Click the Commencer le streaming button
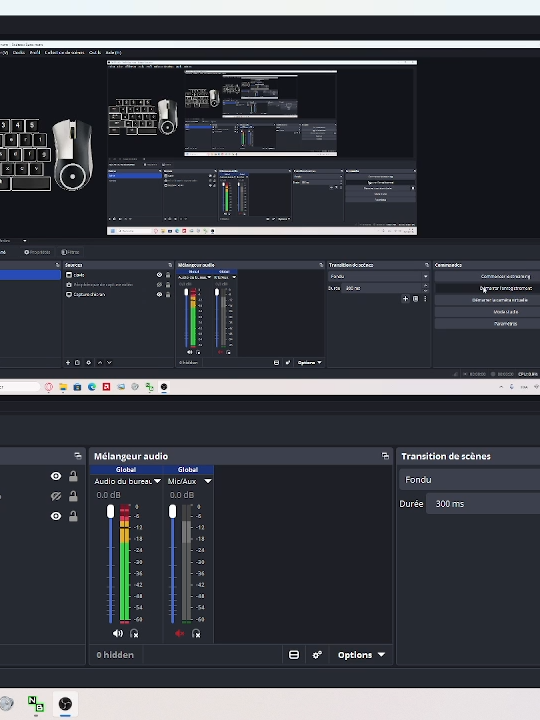Screen dimensions: 540x720 tap(505, 276)
